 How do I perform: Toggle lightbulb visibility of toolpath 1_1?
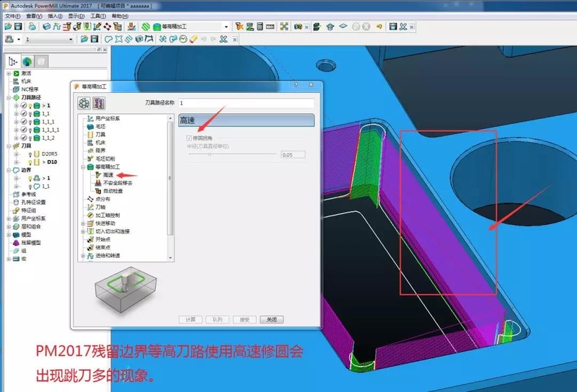point(30,113)
